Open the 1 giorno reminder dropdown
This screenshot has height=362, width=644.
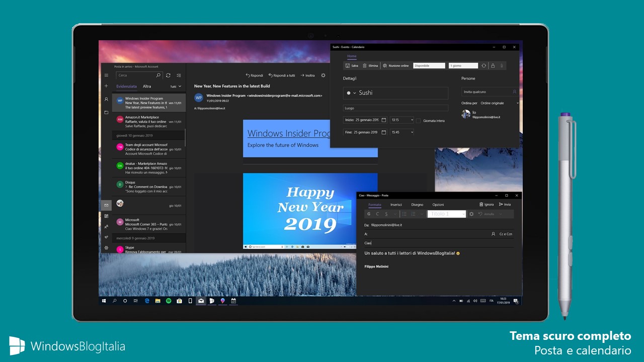(x=463, y=65)
